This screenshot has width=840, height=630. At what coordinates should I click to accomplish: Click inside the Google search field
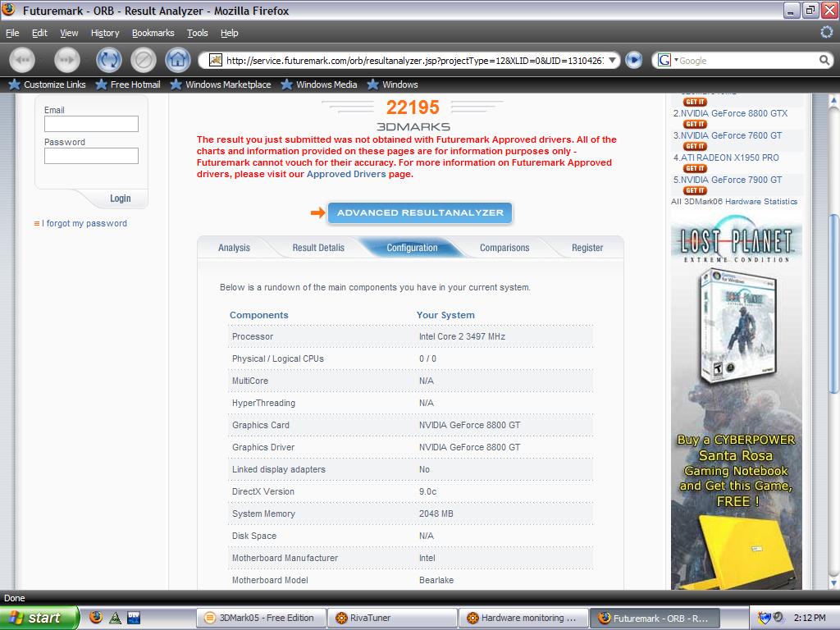747,61
